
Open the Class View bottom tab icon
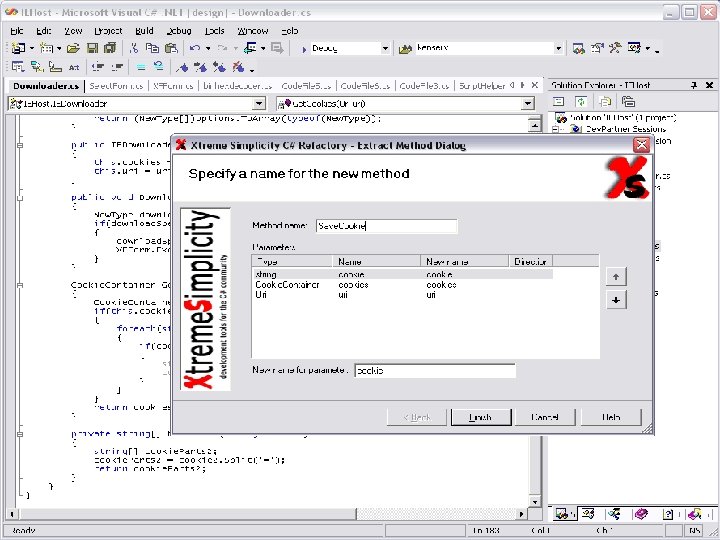[x=588, y=514]
